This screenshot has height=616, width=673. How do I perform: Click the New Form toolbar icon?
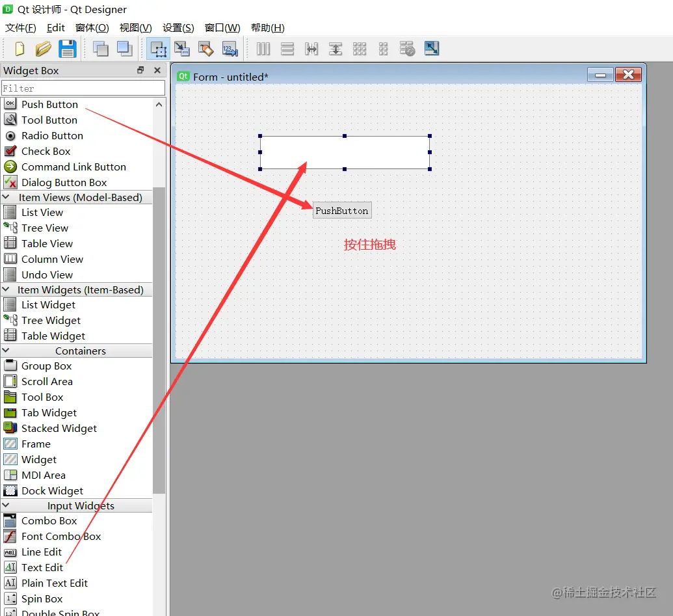pos(20,49)
